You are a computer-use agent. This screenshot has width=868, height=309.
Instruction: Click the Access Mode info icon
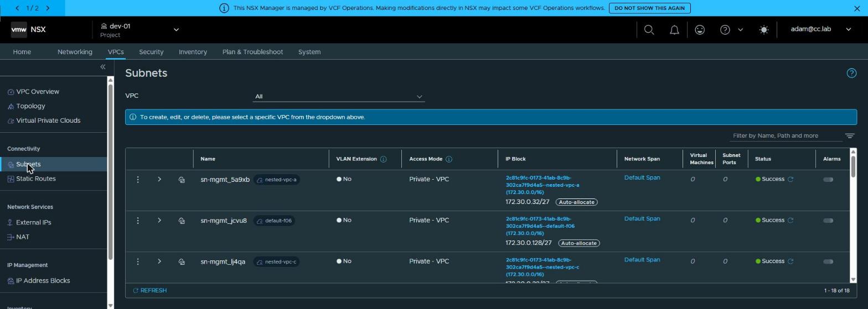click(x=449, y=159)
